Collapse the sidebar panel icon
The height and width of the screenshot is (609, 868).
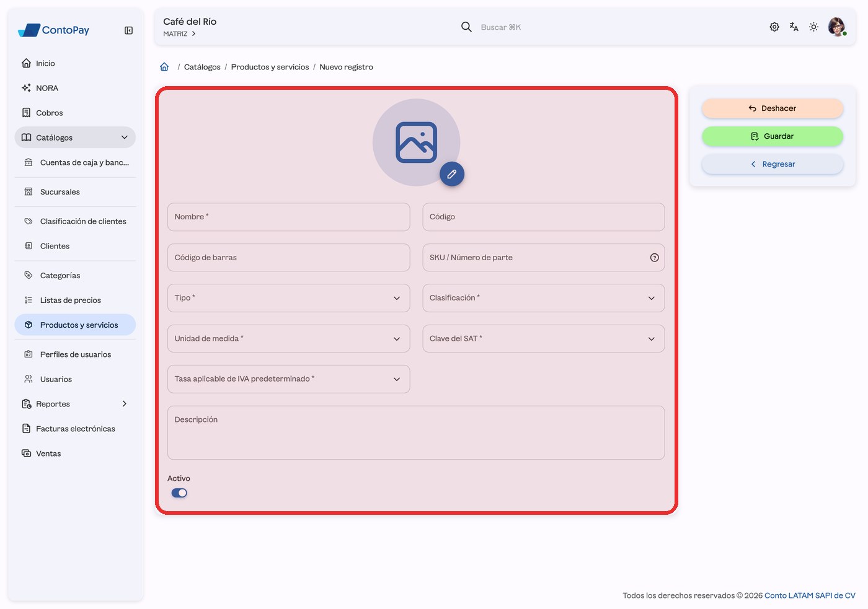point(128,30)
